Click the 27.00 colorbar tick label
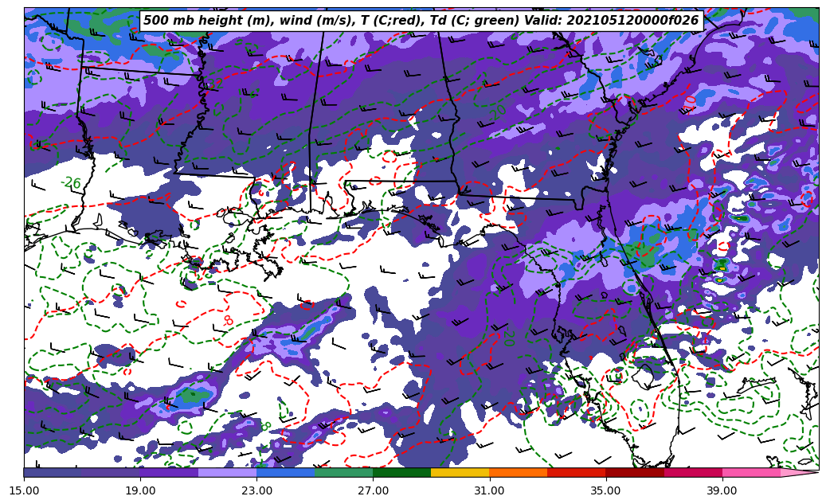This screenshot has width=826, height=504. coord(373,491)
